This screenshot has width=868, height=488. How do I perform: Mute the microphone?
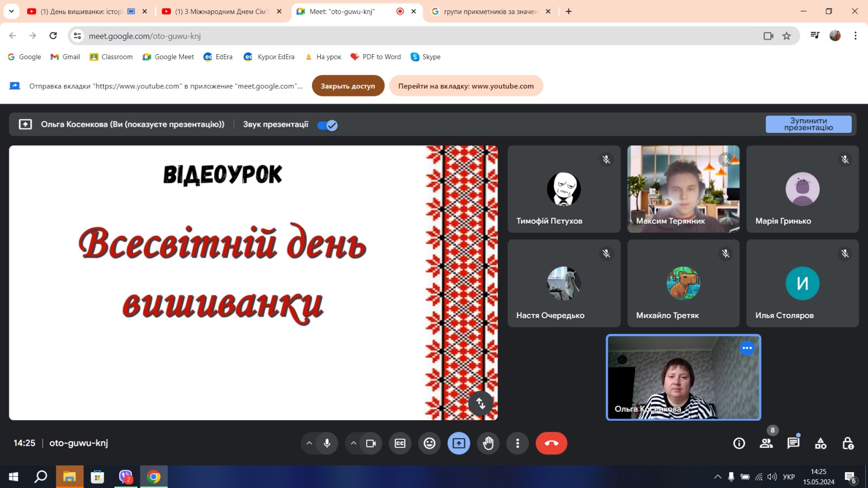pyautogui.click(x=327, y=444)
